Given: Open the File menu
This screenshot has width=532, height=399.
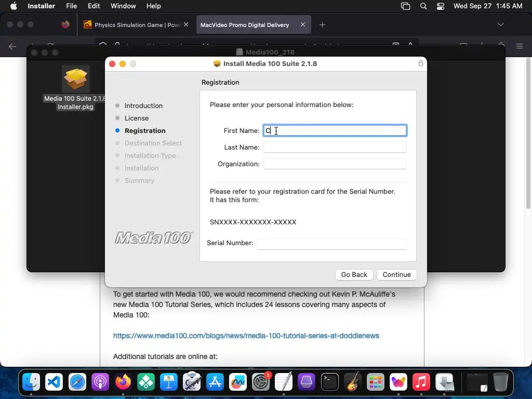Looking at the screenshot, I should pos(71,6).
